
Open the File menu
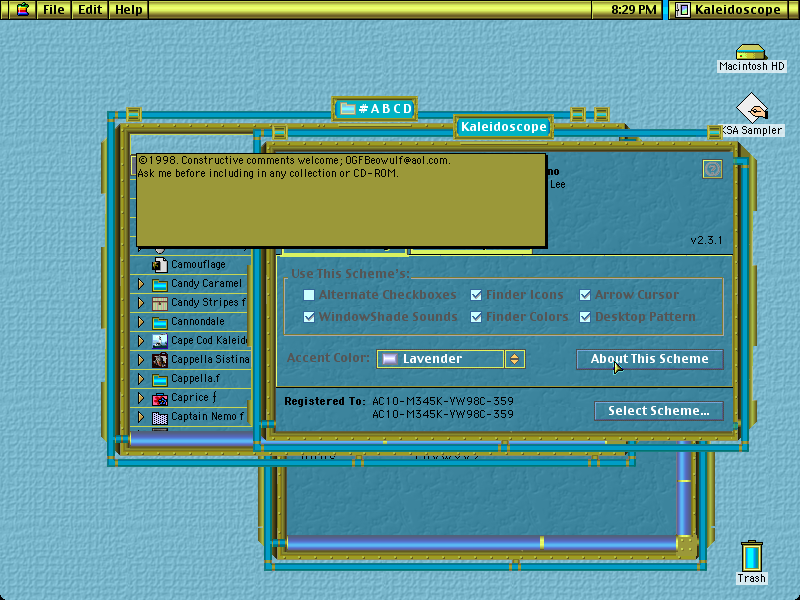(x=54, y=9)
